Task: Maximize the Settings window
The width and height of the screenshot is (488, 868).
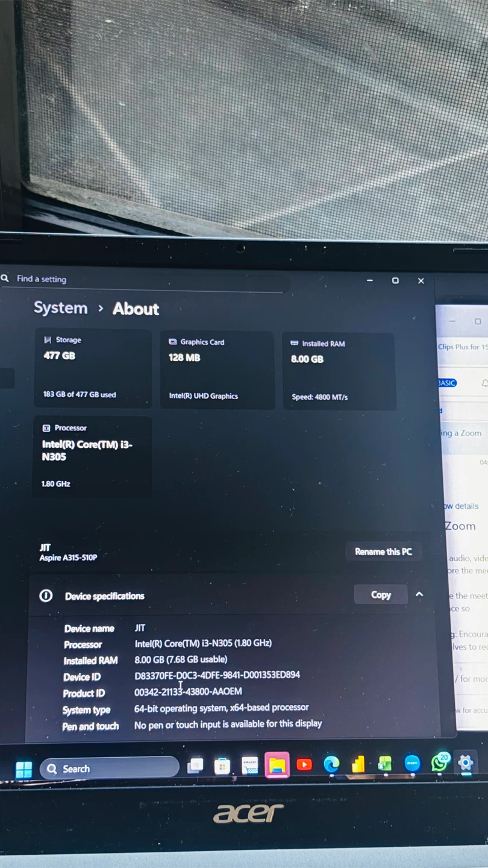Action: pos(395,280)
